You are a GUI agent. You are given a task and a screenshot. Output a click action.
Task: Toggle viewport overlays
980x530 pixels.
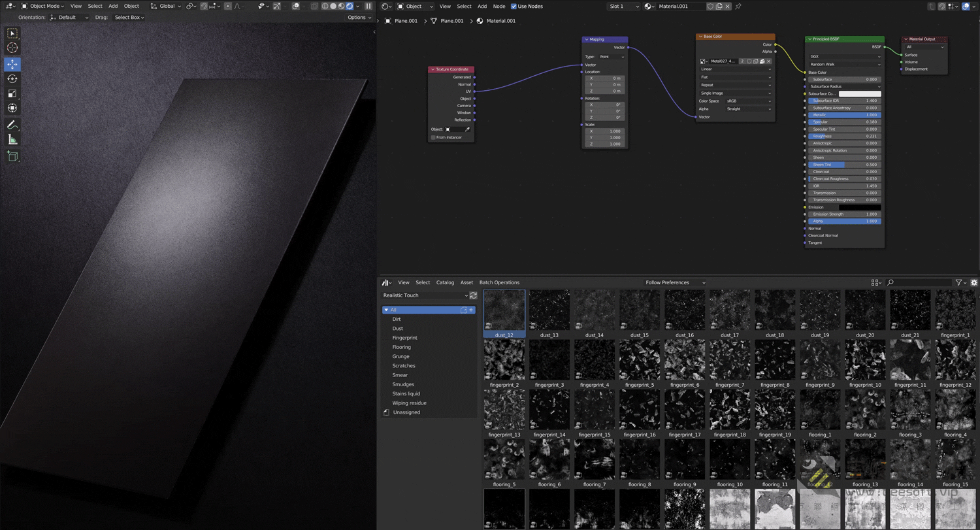[x=296, y=6]
